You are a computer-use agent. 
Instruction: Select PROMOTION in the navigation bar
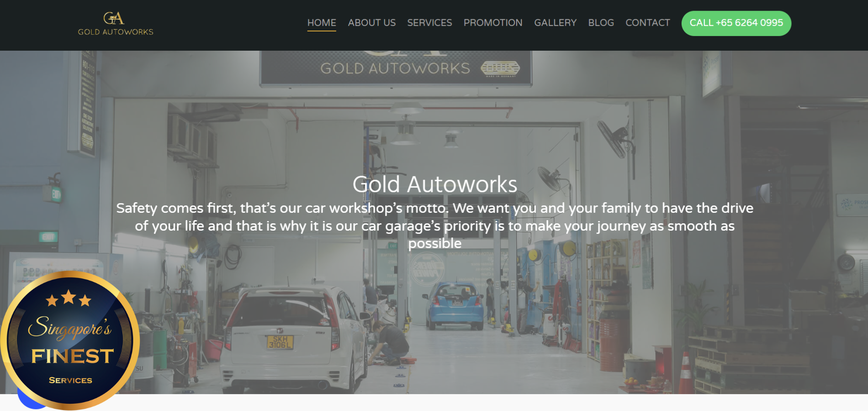point(493,23)
